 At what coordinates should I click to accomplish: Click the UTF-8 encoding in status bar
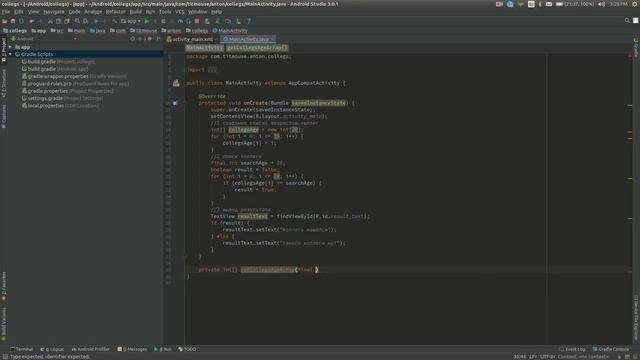pyautogui.click(x=548, y=357)
